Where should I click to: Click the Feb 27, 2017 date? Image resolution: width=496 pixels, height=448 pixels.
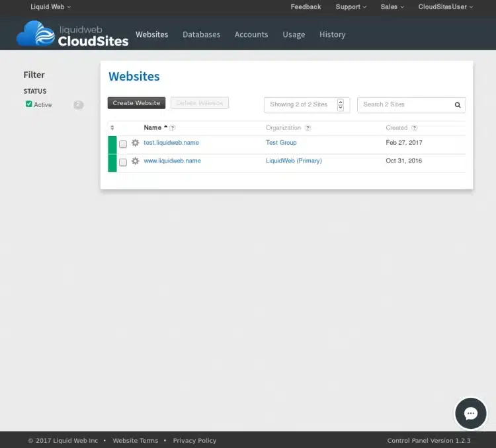[404, 143]
